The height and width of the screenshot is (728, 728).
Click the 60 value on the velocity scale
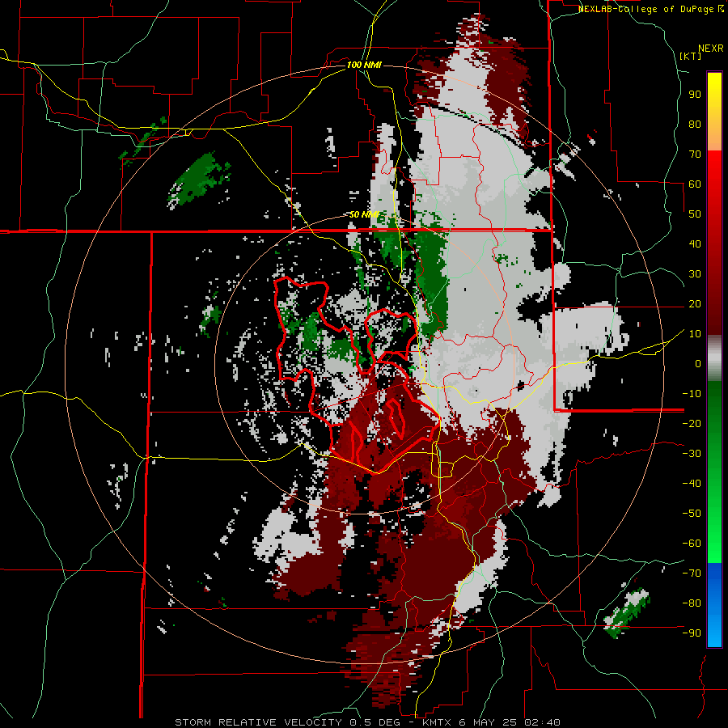(x=695, y=184)
